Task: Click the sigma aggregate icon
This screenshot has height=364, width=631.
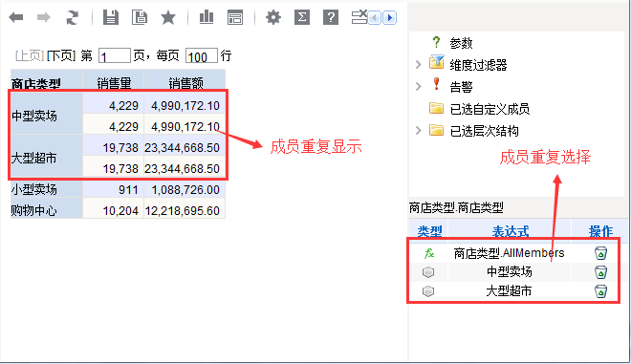Action: click(x=302, y=17)
